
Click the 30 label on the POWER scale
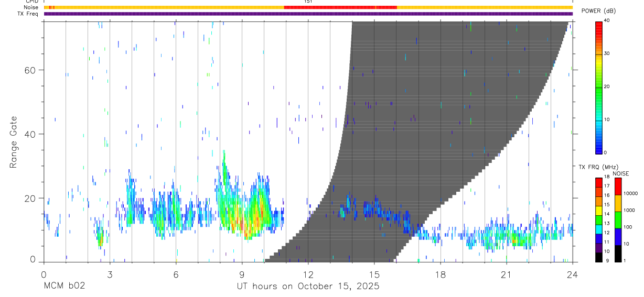pos(607,54)
